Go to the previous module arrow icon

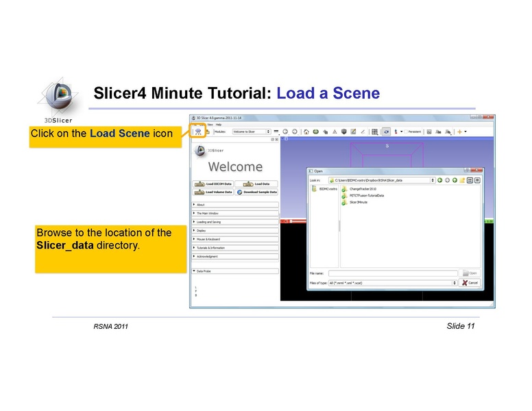point(285,132)
